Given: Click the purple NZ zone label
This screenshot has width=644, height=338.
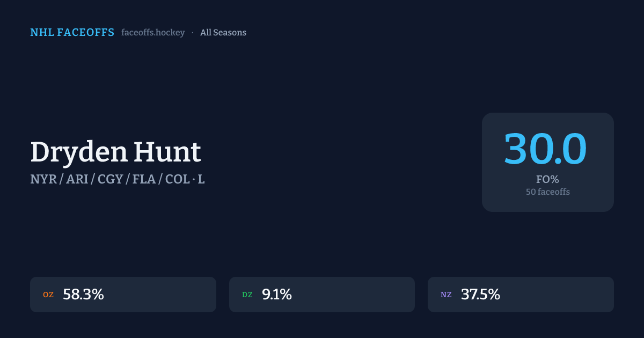Looking at the screenshot, I should click(x=446, y=295).
